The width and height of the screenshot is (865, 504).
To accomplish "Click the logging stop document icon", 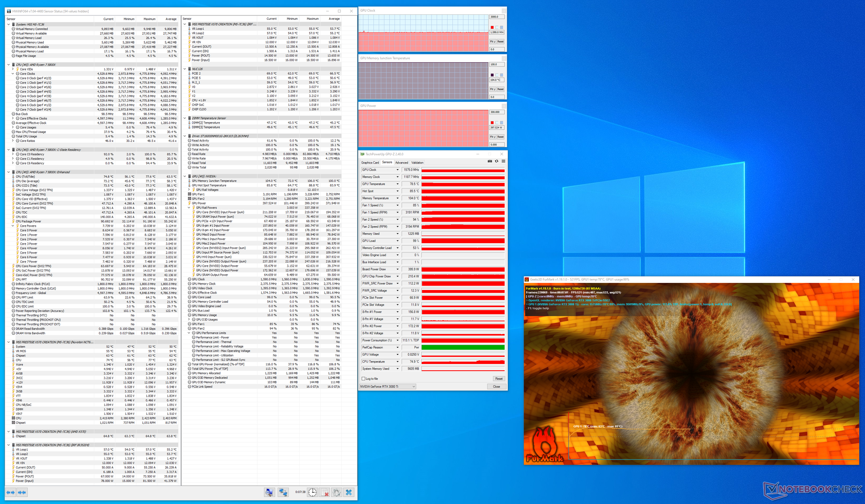I will [325, 492].
